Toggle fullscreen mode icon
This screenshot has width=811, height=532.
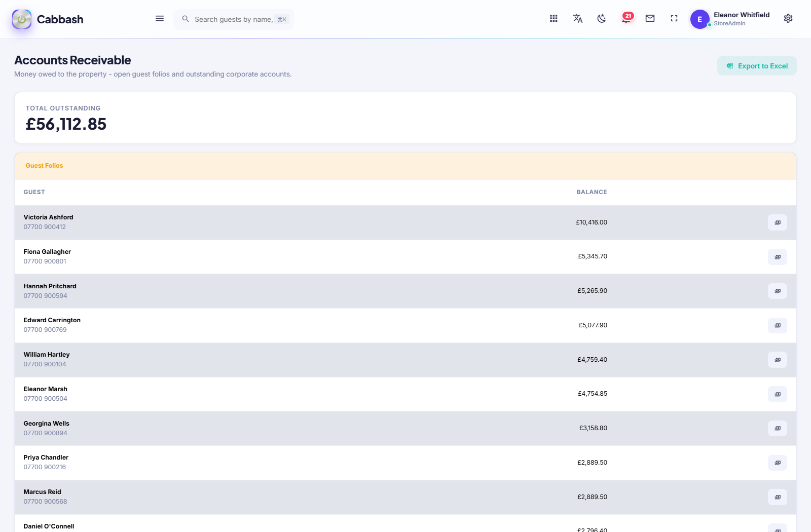pyautogui.click(x=674, y=18)
